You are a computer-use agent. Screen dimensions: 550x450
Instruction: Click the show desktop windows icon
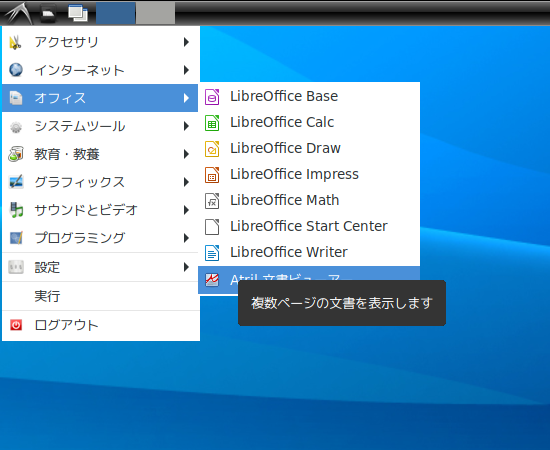point(78,13)
